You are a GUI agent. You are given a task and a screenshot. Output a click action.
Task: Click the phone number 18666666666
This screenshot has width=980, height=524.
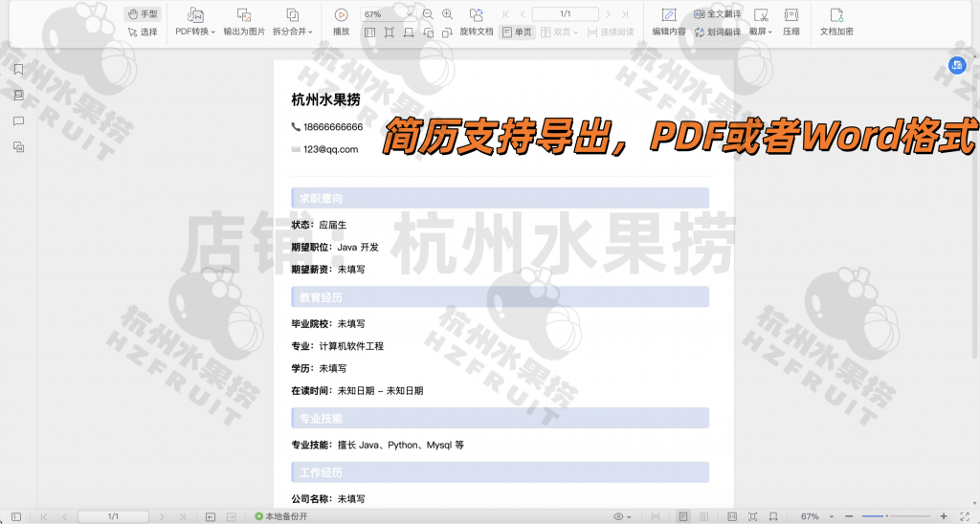coord(333,127)
